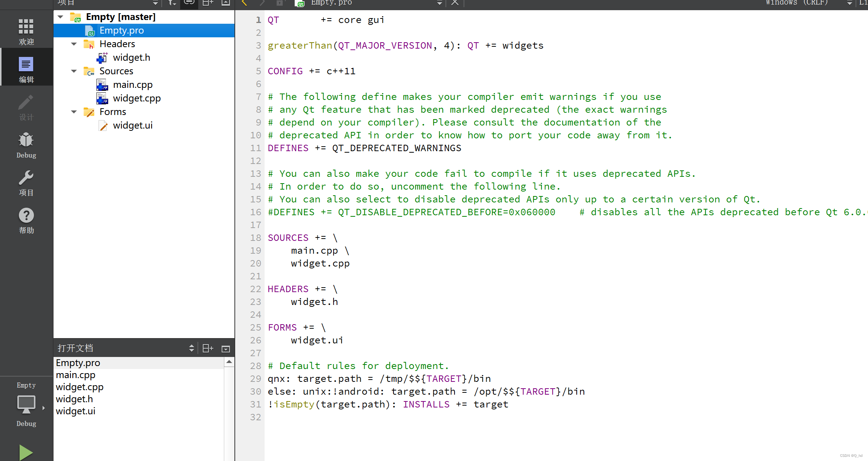The height and width of the screenshot is (461, 868).
Task: Open the Debug mode with bug icon
Action: pos(26,145)
